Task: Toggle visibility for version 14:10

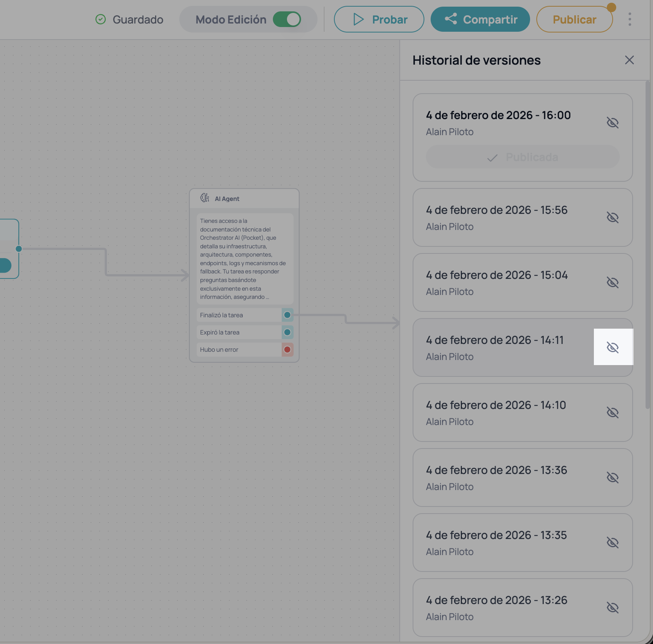Action: (x=612, y=412)
